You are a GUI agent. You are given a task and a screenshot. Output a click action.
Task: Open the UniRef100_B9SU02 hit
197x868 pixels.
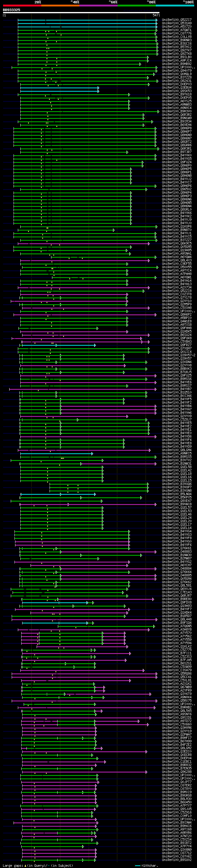(176, 860)
